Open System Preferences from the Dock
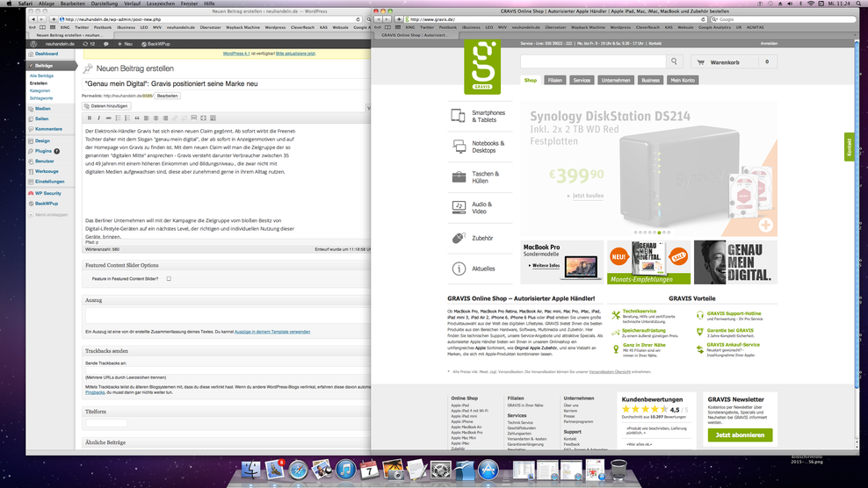The height and width of the screenshot is (488, 868). (x=441, y=470)
